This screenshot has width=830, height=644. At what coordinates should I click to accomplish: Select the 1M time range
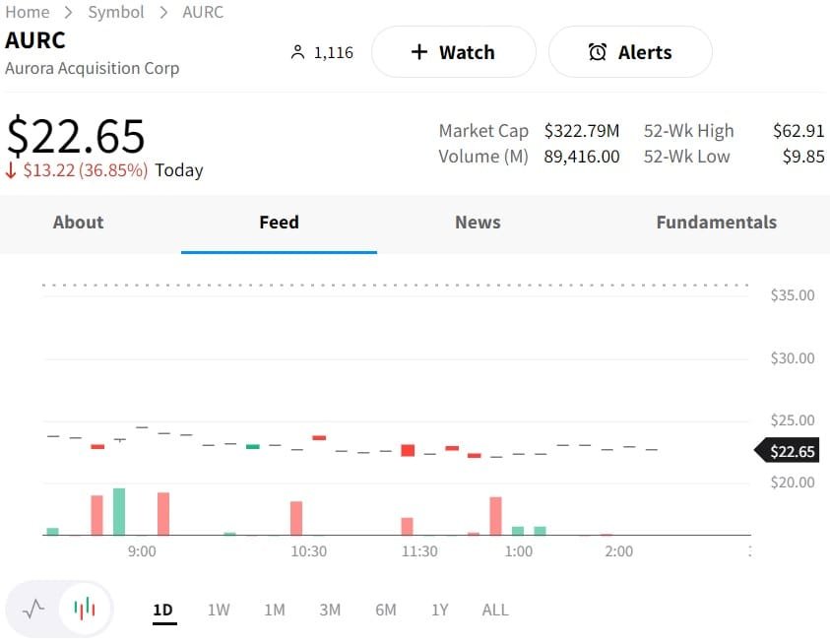tap(274, 611)
